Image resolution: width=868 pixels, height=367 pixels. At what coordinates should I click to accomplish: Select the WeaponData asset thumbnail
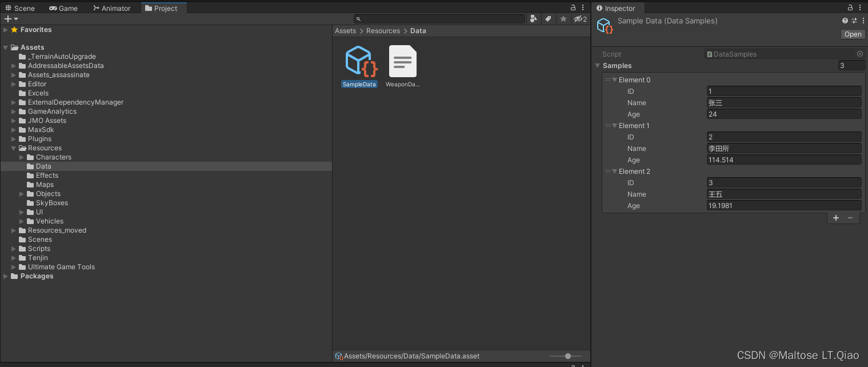pyautogui.click(x=402, y=60)
